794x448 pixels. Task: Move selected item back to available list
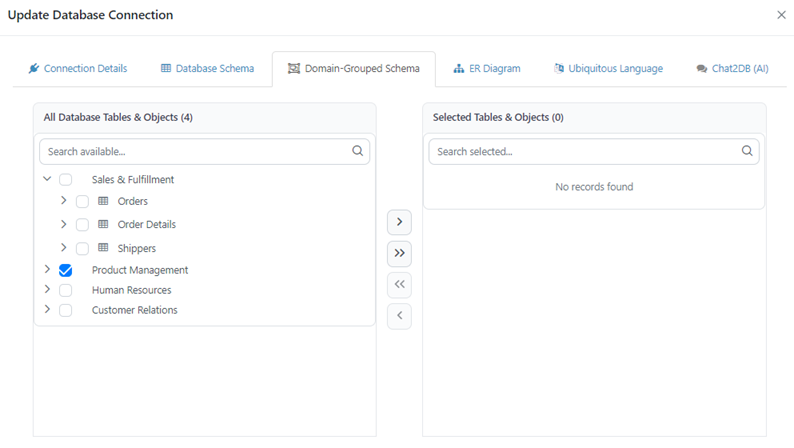click(400, 316)
